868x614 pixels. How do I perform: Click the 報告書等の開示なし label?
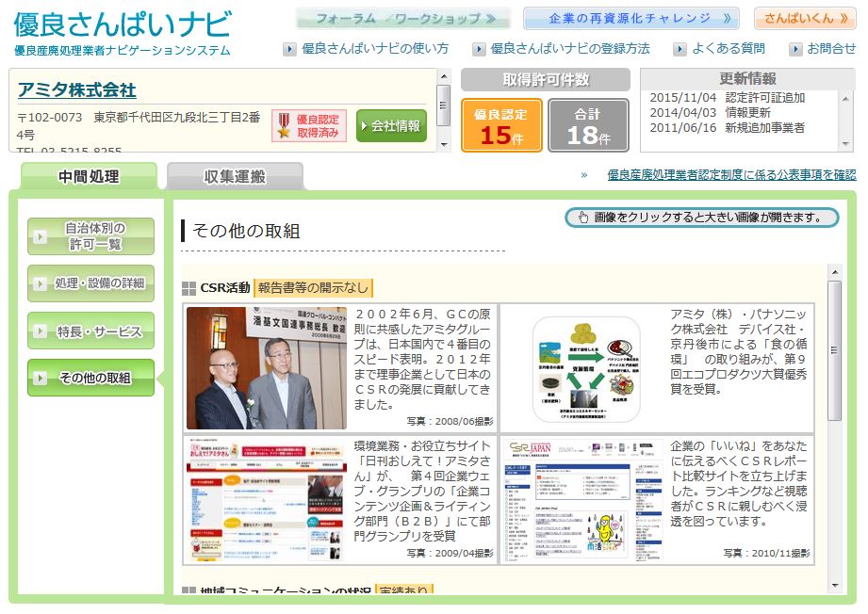(x=313, y=287)
